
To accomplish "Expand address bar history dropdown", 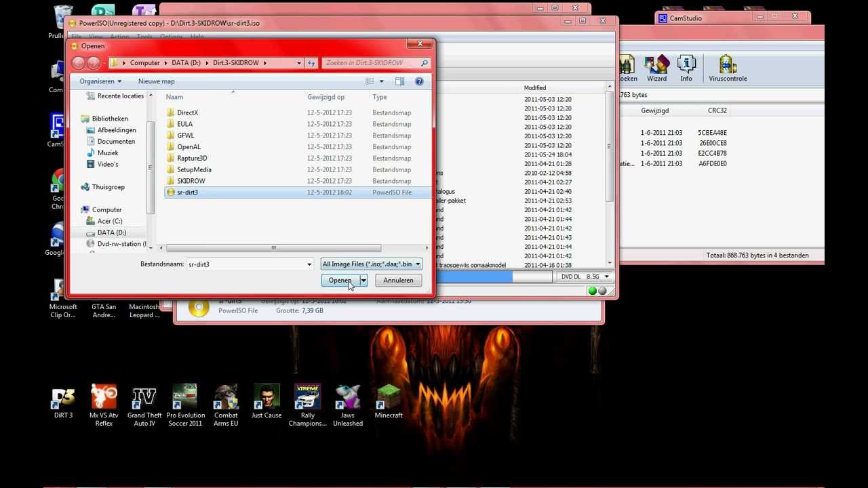I will [298, 63].
